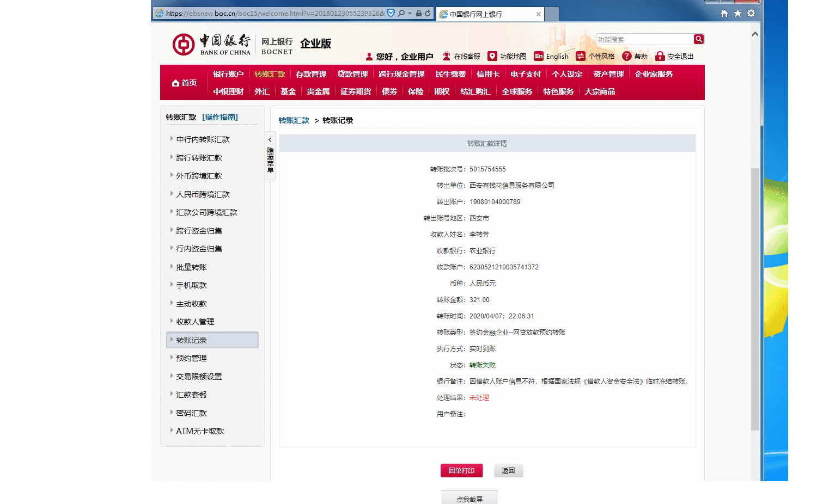
Task: Open 存款管理 navigation menu
Action: (x=311, y=74)
